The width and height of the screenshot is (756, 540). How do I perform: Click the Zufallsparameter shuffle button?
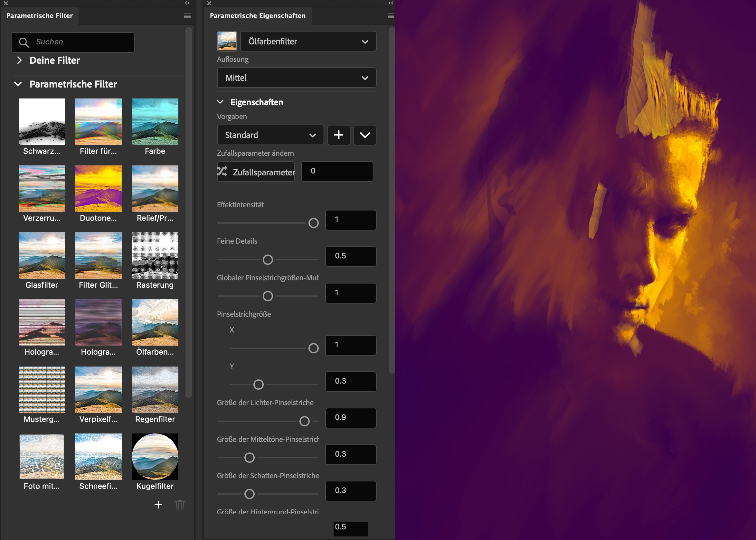click(x=256, y=172)
